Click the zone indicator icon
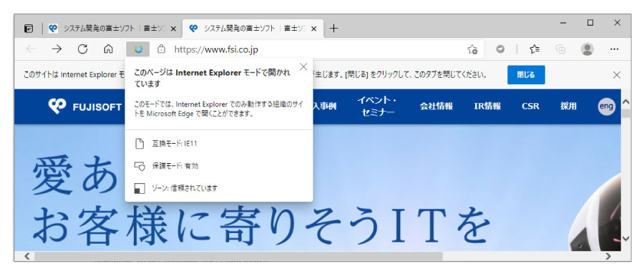The height and width of the screenshot is (276, 644). 140,189
